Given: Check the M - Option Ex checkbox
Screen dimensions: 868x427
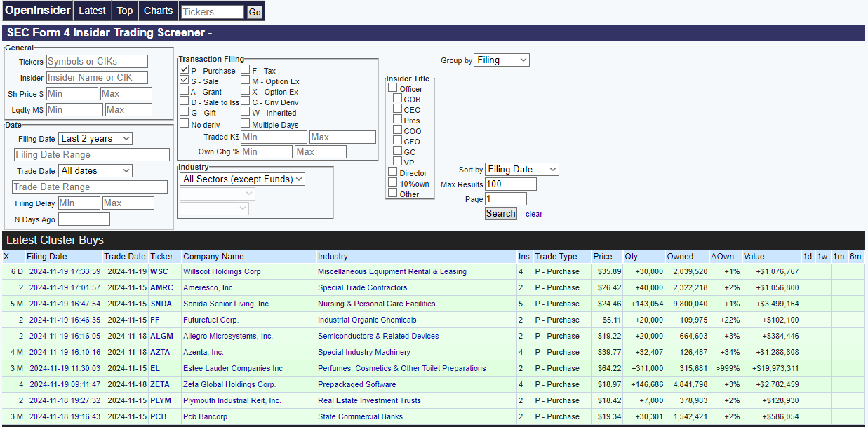Looking at the screenshot, I should pyautogui.click(x=246, y=81).
